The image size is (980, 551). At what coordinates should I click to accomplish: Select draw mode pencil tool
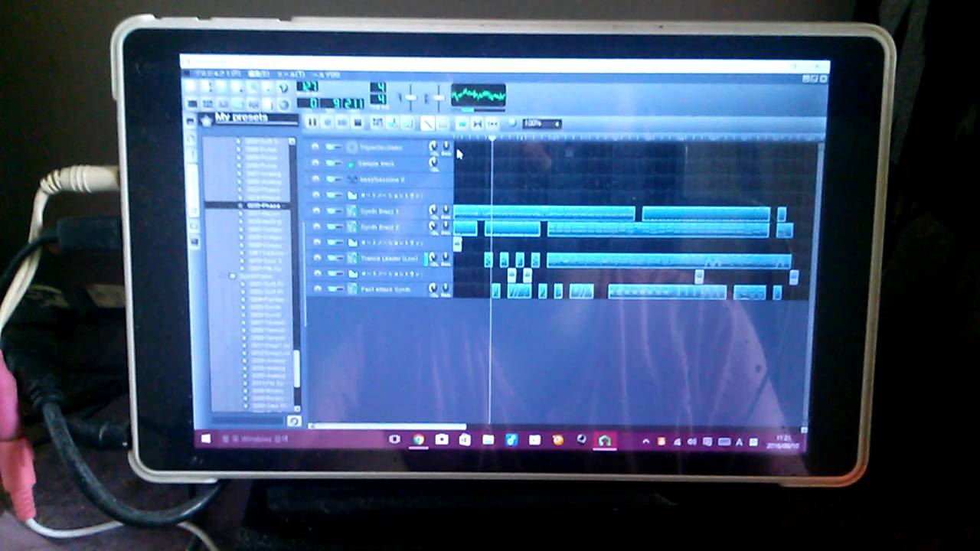point(427,122)
